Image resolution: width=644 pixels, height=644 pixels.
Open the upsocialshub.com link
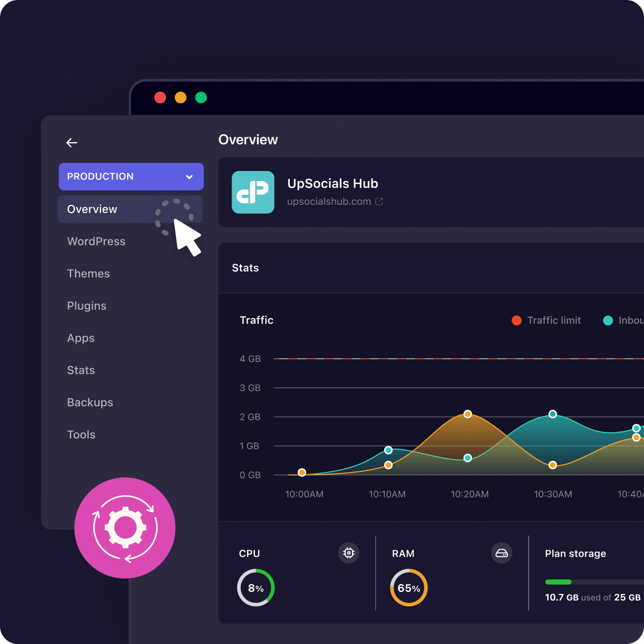click(x=329, y=202)
